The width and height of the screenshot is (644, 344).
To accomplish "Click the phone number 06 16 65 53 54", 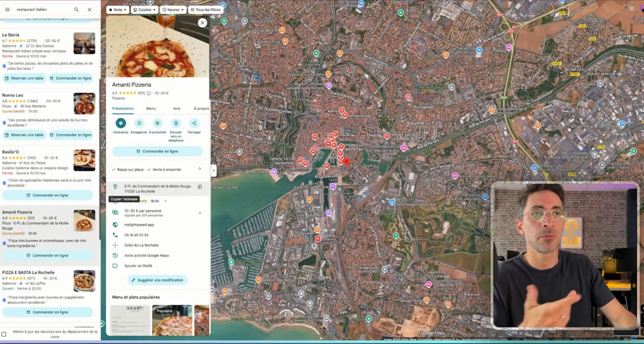I will pyautogui.click(x=136, y=235).
